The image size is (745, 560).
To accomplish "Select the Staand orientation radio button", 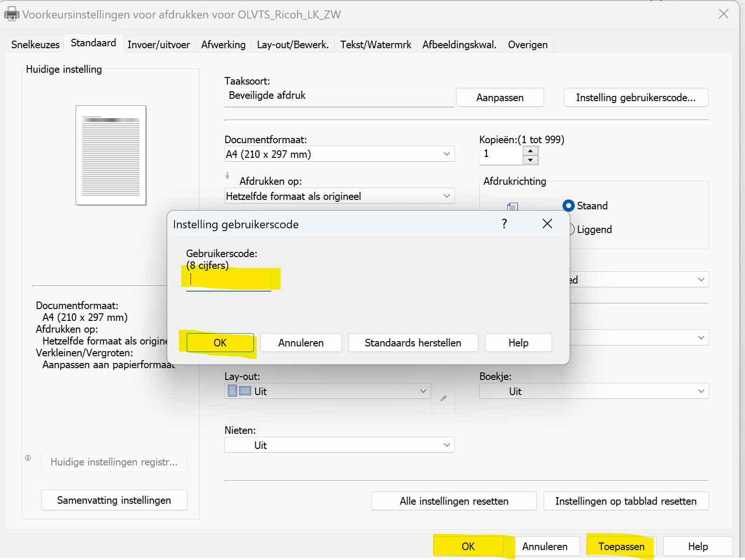I will click(569, 206).
